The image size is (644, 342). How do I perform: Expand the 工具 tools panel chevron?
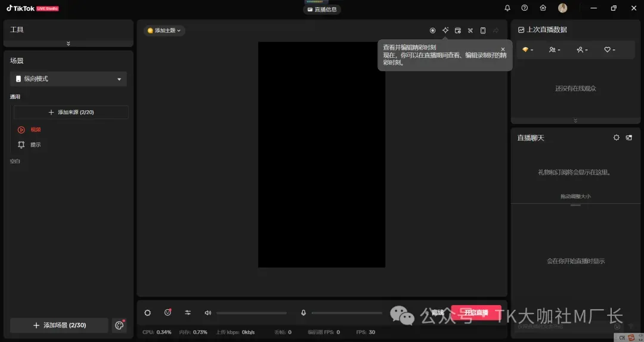click(68, 43)
